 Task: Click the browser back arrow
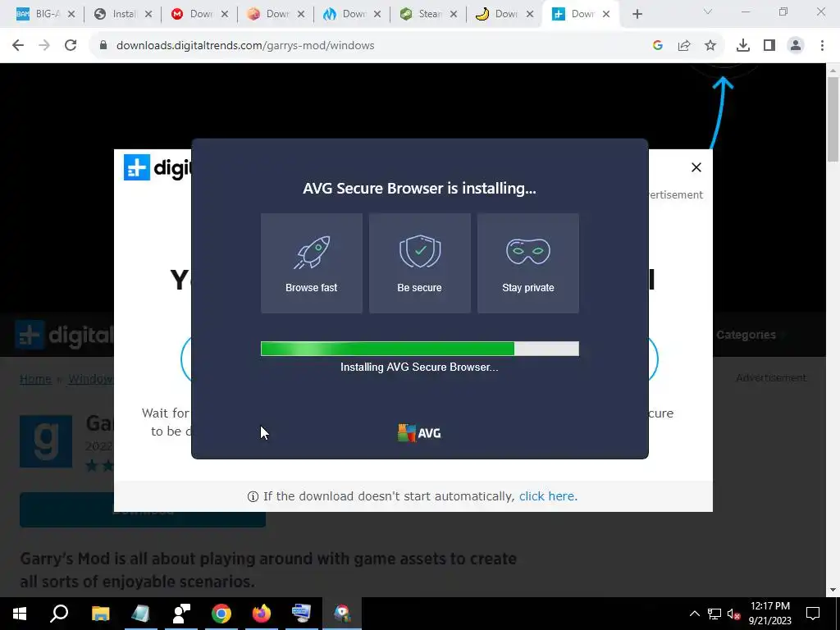(x=18, y=46)
